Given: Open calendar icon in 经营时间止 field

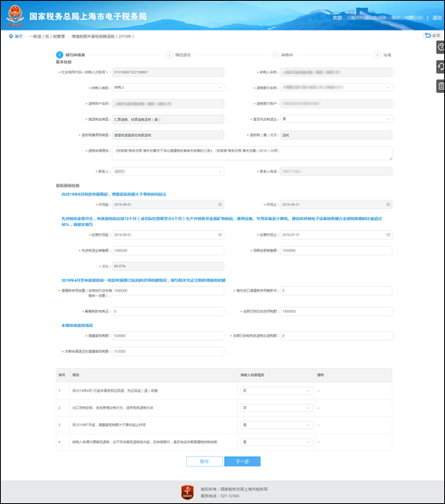Looking at the screenshot, I should (x=388, y=235).
